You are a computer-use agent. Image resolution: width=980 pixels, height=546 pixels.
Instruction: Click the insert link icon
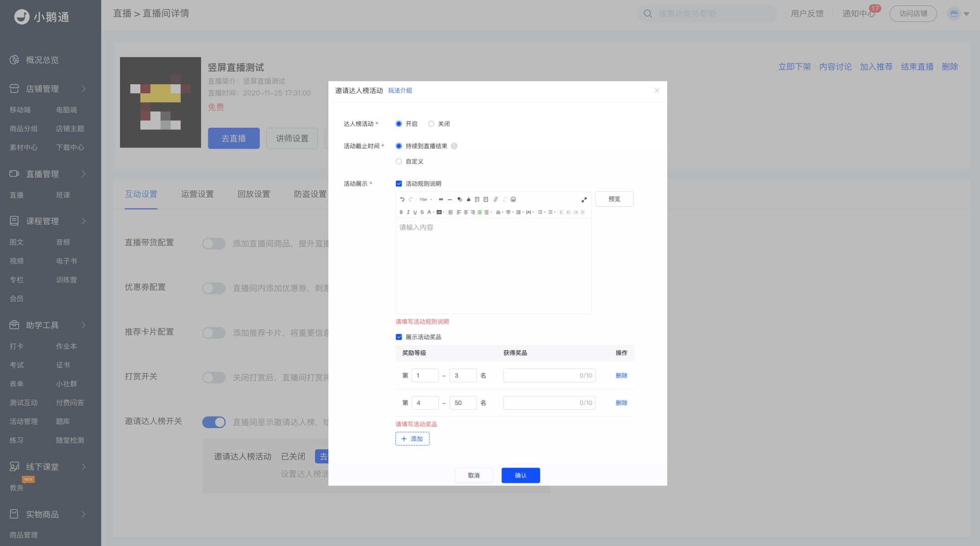(496, 199)
